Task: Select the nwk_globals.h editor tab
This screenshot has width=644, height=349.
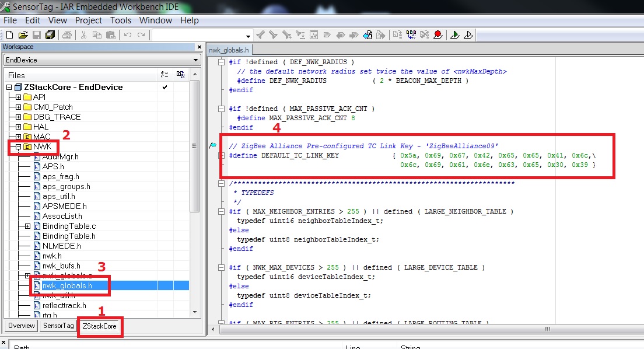Action: (229, 50)
